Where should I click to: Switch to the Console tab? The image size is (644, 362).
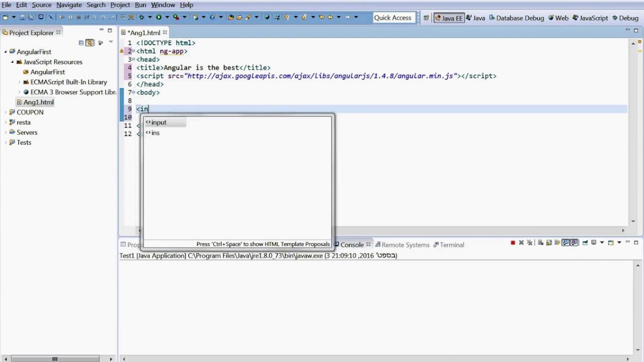[x=352, y=245]
